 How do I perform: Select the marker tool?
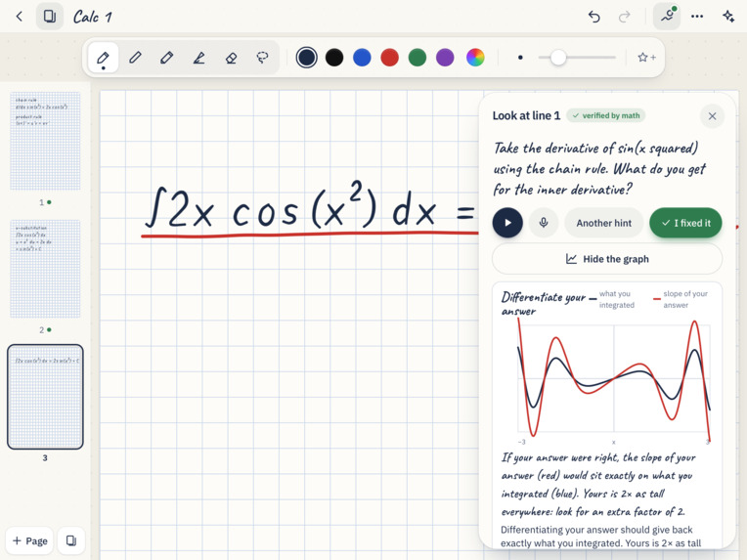pyautogui.click(x=167, y=58)
